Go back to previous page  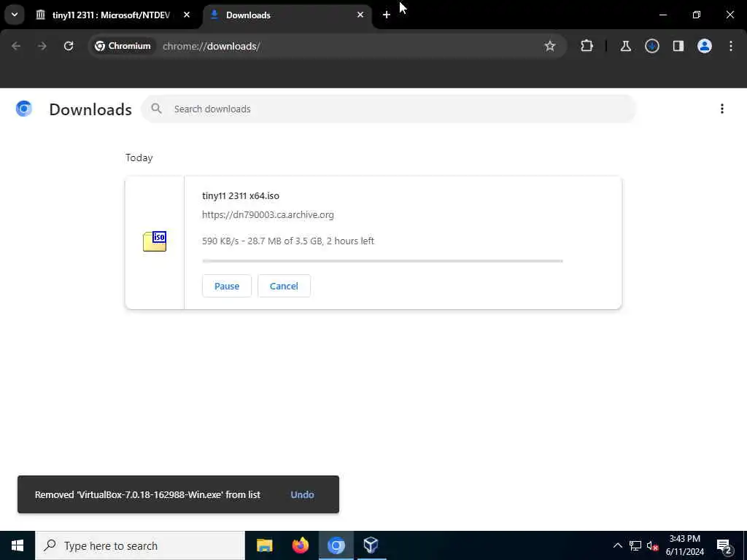click(16, 46)
